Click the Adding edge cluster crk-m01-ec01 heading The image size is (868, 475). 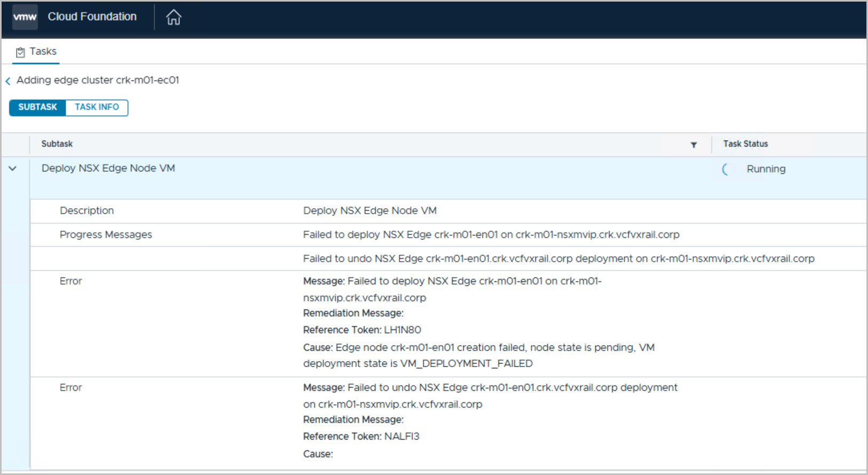pyautogui.click(x=98, y=80)
